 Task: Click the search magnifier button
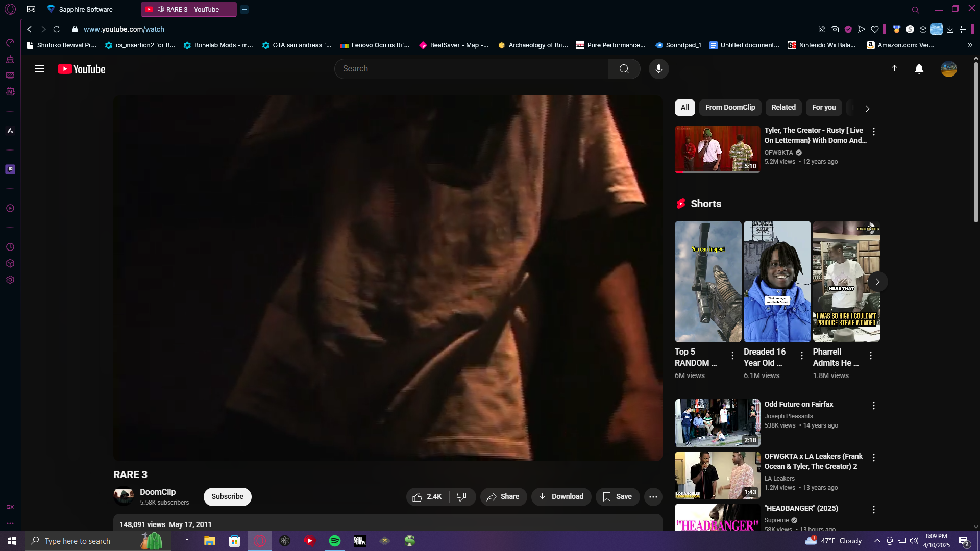(624, 69)
